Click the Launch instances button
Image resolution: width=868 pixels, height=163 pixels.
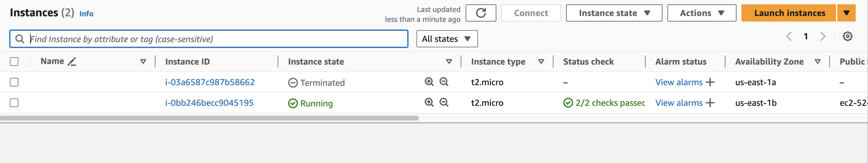(789, 13)
